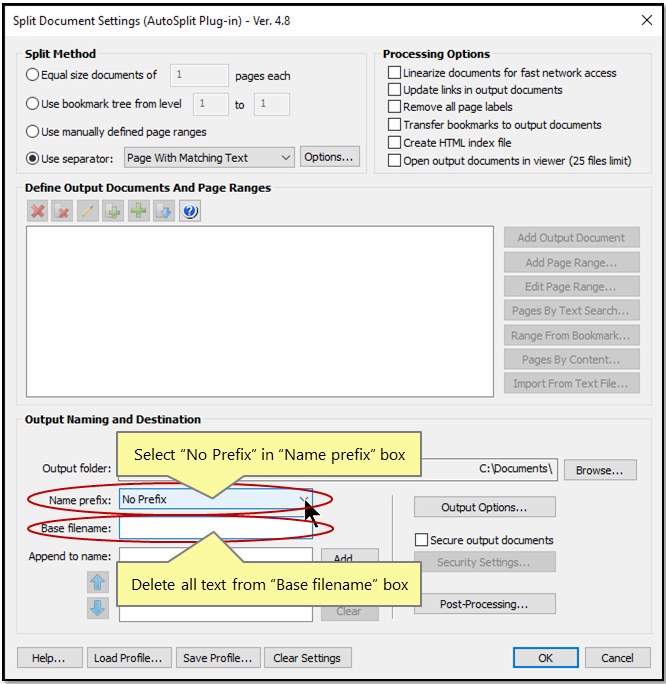The height and width of the screenshot is (684, 666).
Task: Click the import document icon with blue arrow
Action: 164,212
